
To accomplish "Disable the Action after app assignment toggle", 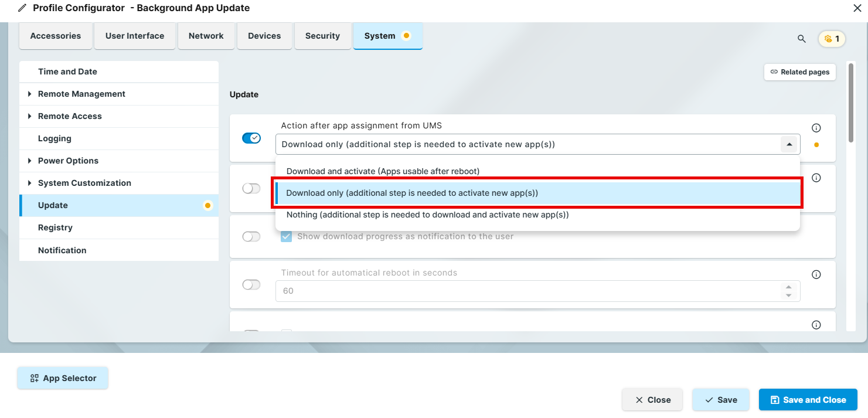I will (x=251, y=138).
